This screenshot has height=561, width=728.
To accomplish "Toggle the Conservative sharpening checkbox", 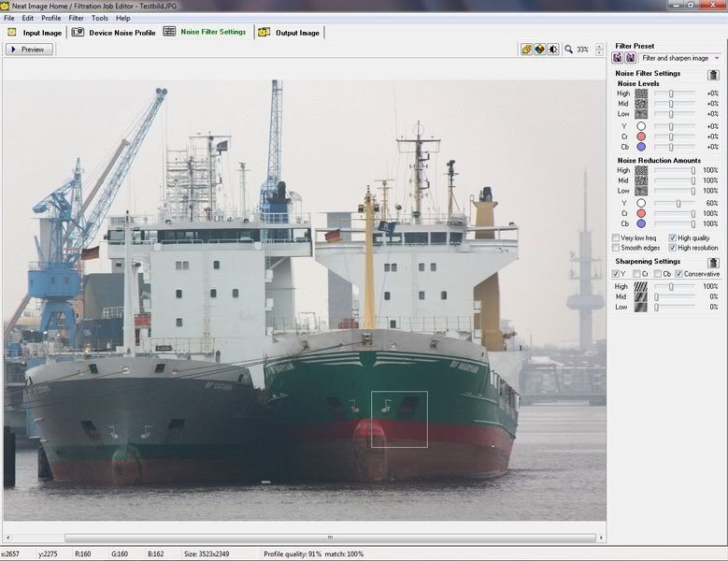I will [678, 274].
